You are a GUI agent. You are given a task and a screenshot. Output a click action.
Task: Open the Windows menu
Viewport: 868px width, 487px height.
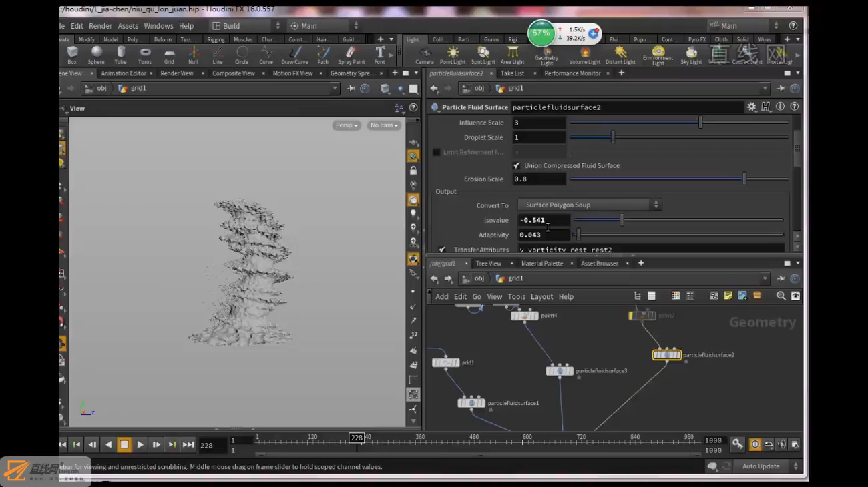point(158,26)
